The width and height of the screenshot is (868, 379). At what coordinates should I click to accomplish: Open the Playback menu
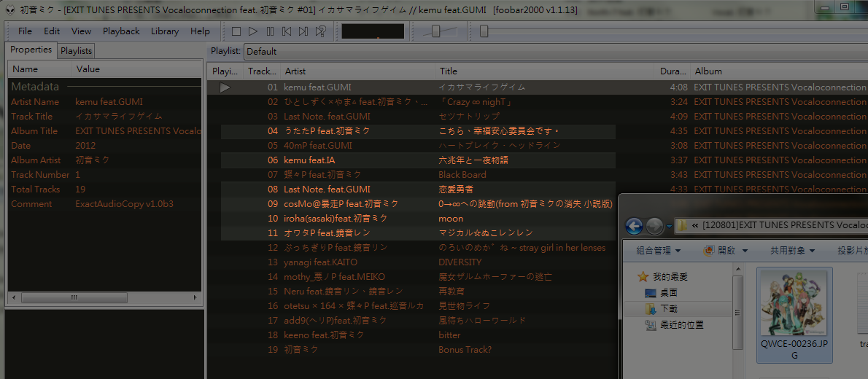121,31
